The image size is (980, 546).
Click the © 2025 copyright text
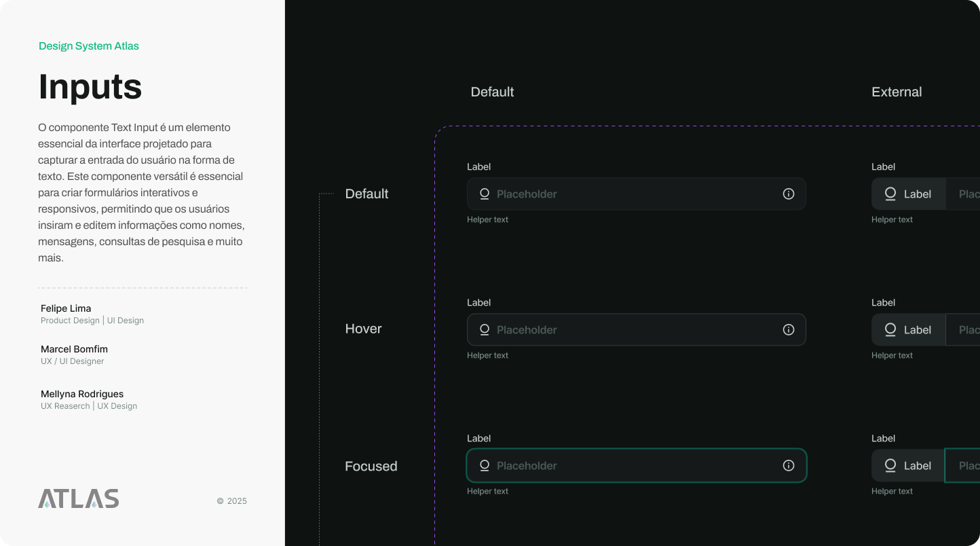pos(232,501)
